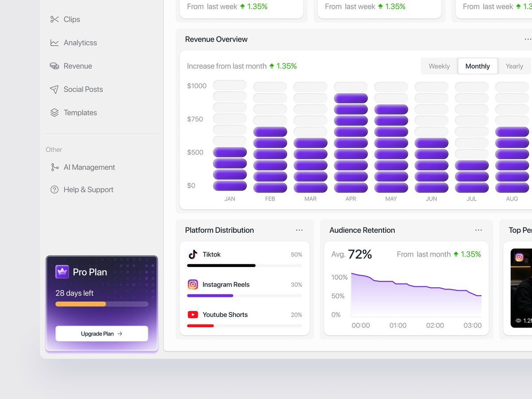Click the Pro Plan days-left progress bar

[x=102, y=304]
